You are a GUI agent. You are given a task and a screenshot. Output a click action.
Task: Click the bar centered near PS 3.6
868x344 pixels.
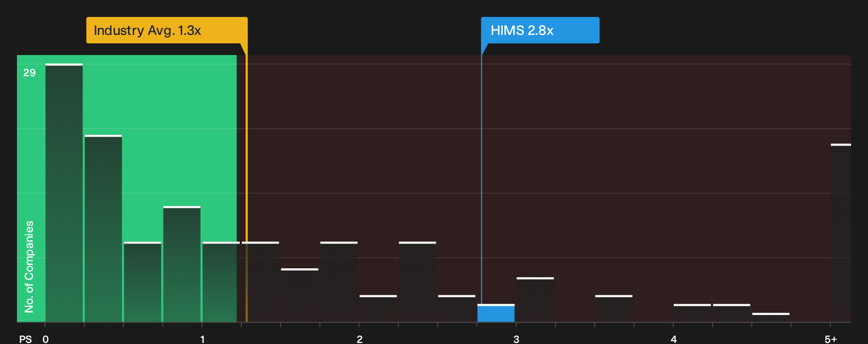613,309
